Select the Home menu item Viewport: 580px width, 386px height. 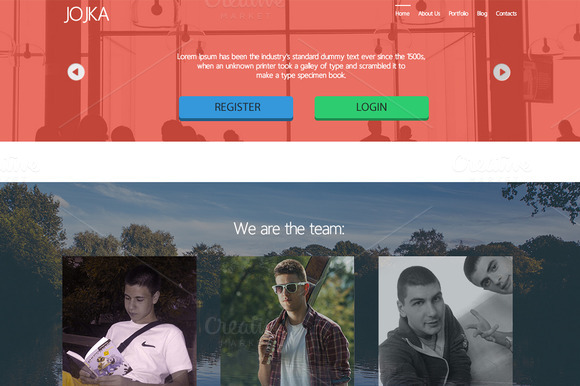pos(402,14)
